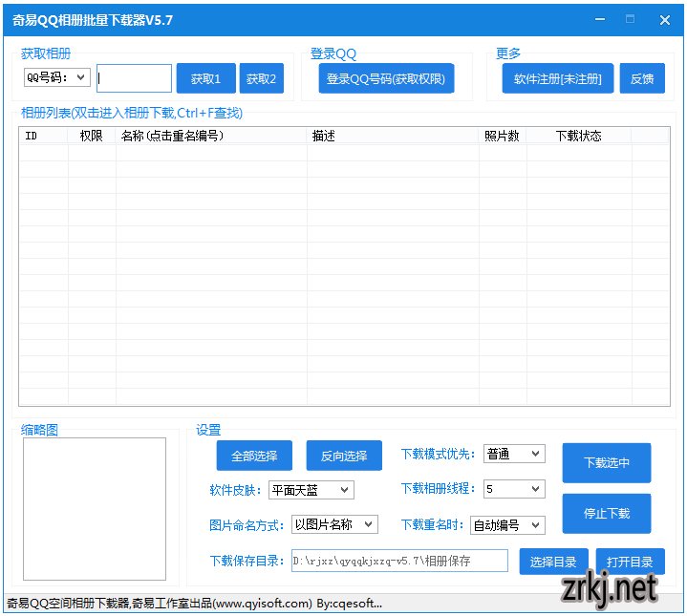This screenshot has width=687, height=616.
Task: Click the 权限 column header
Action: click(92, 136)
